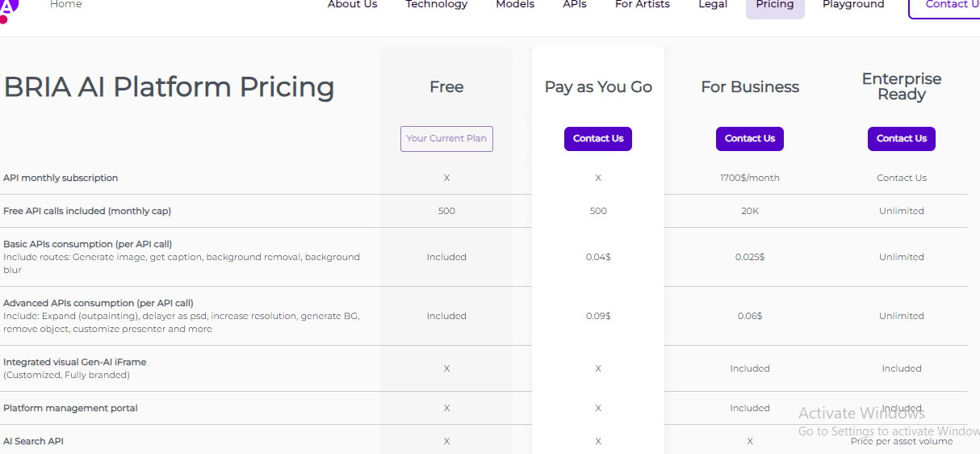This screenshot has height=454, width=980.
Task: Go to the Technology menu item
Action: tap(437, 5)
